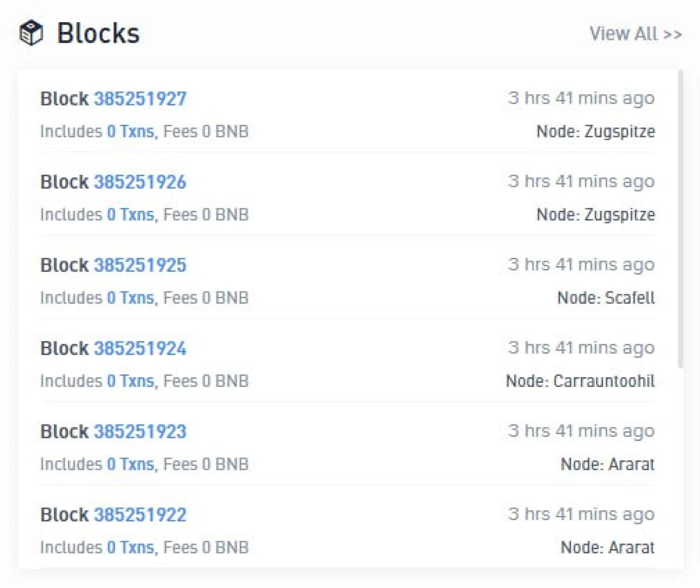
Task: View 0 Txns of block 385251926
Action: pos(130,215)
